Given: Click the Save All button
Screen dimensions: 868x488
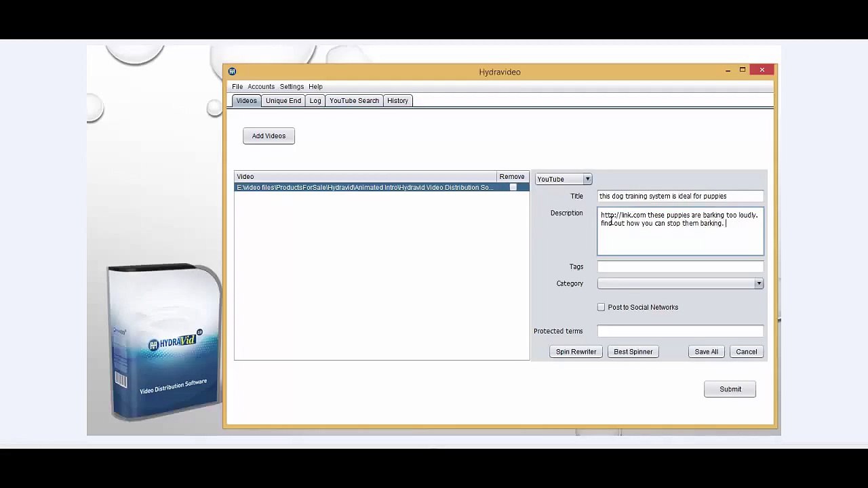Looking at the screenshot, I should pos(706,352).
